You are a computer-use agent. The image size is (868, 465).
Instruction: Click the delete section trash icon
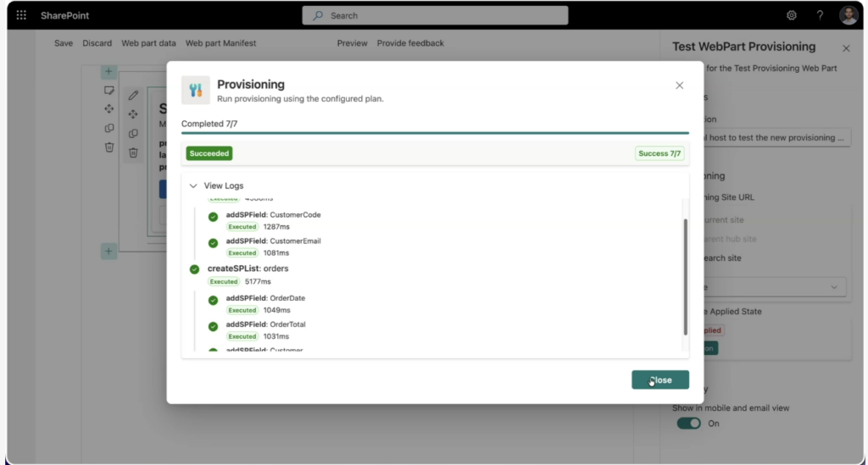(109, 147)
